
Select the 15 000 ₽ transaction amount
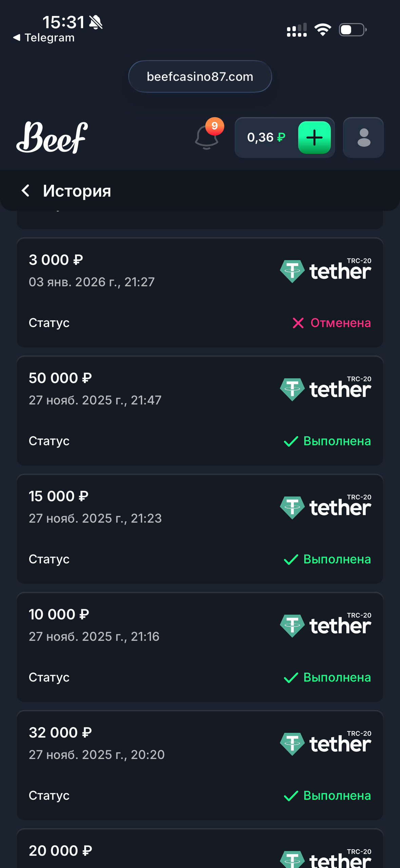tap(58, 496)
